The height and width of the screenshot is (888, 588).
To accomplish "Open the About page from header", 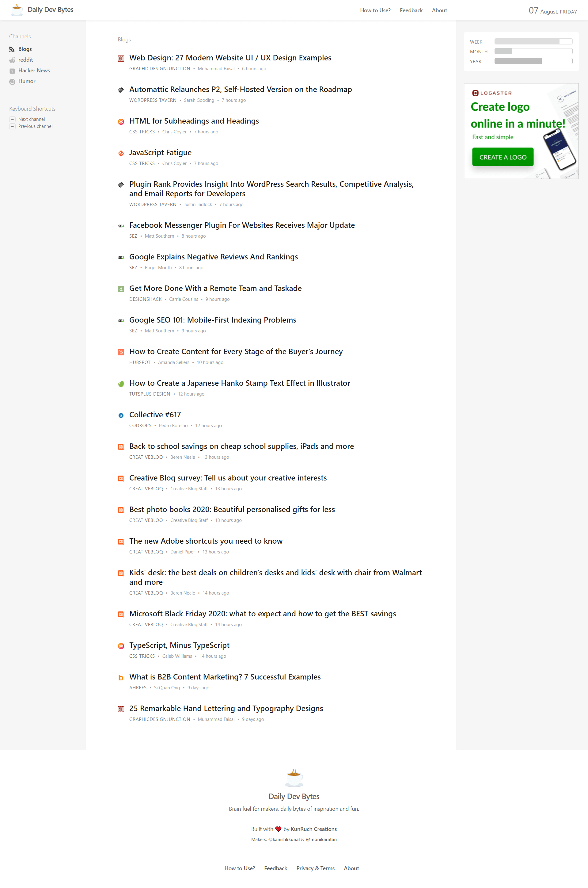I will pos(439,10).
